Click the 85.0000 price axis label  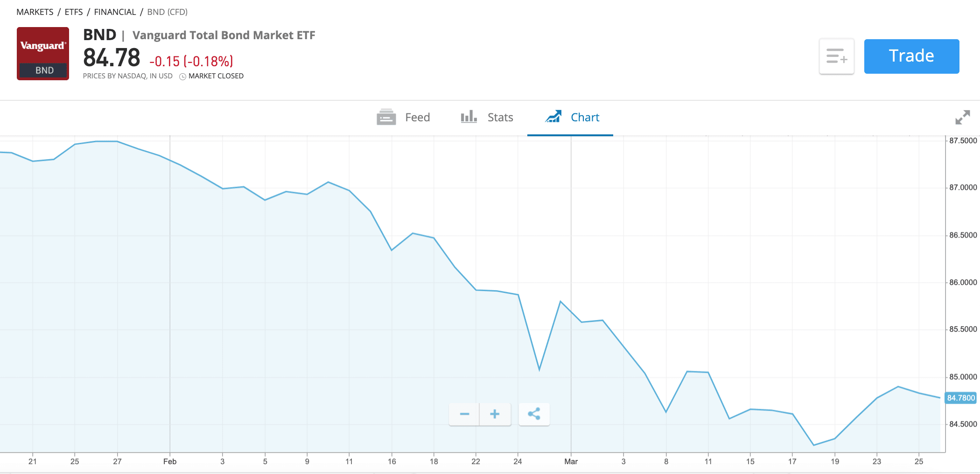[x=963, y=376]
